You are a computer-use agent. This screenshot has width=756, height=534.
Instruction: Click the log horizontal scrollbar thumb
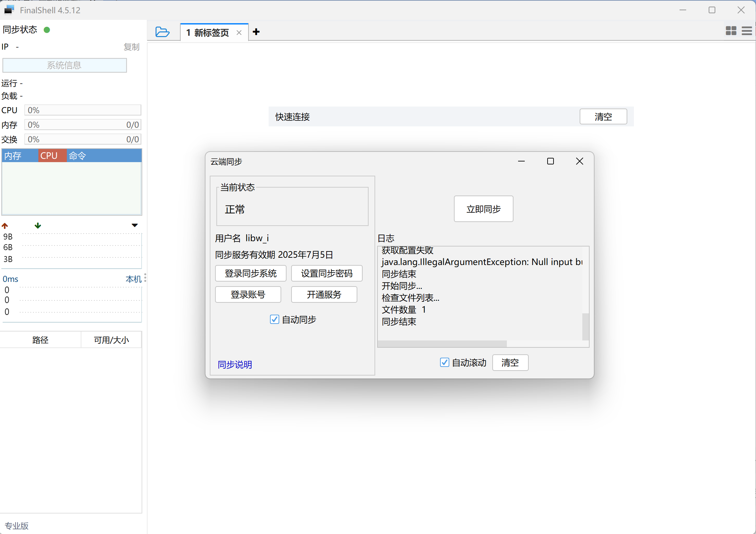point(442,344)
